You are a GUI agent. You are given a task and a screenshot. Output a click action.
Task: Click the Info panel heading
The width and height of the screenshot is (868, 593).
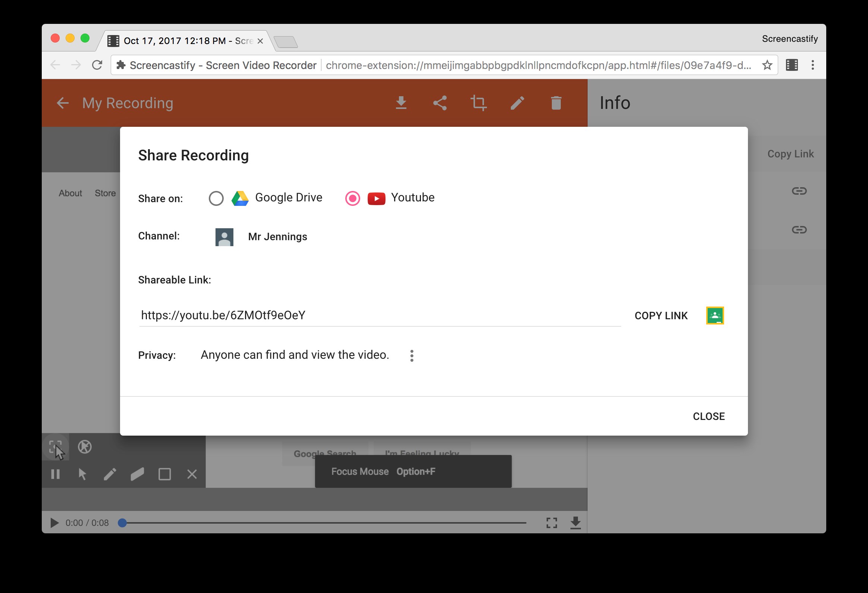[x=615, y=103]
